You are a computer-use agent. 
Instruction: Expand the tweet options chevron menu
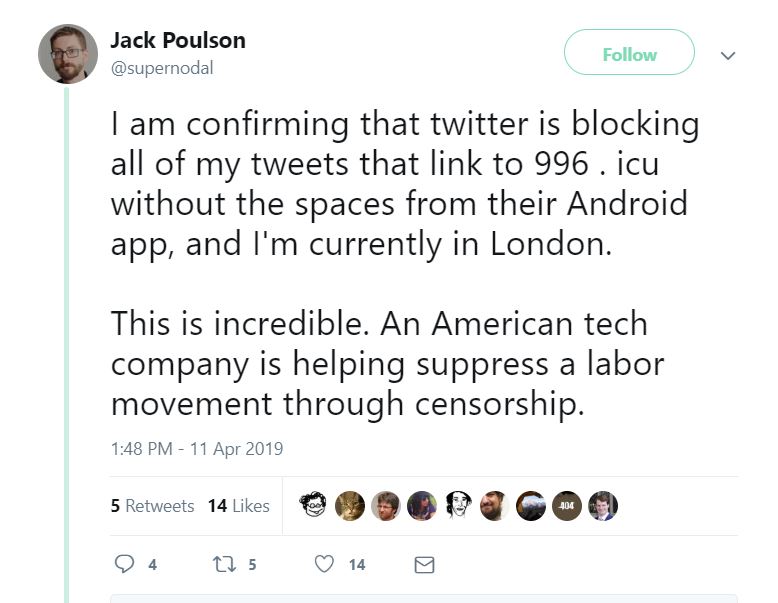point(727,56)
